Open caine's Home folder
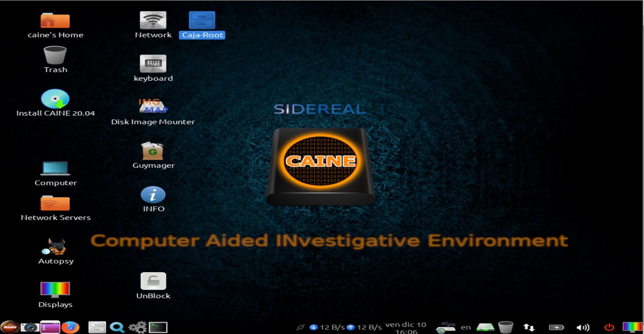Image resolution: width=644 pixels, height=334 pixels. click(55, 20)
